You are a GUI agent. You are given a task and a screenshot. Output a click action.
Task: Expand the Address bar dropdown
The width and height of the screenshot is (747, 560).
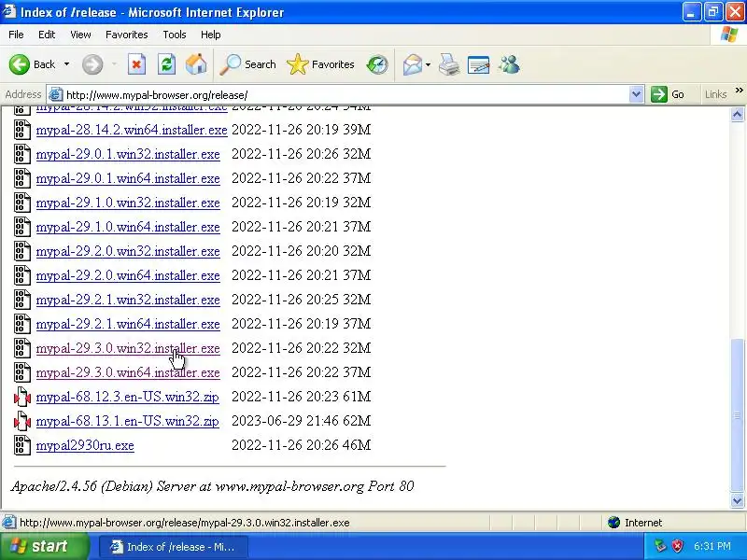point(636,94)
